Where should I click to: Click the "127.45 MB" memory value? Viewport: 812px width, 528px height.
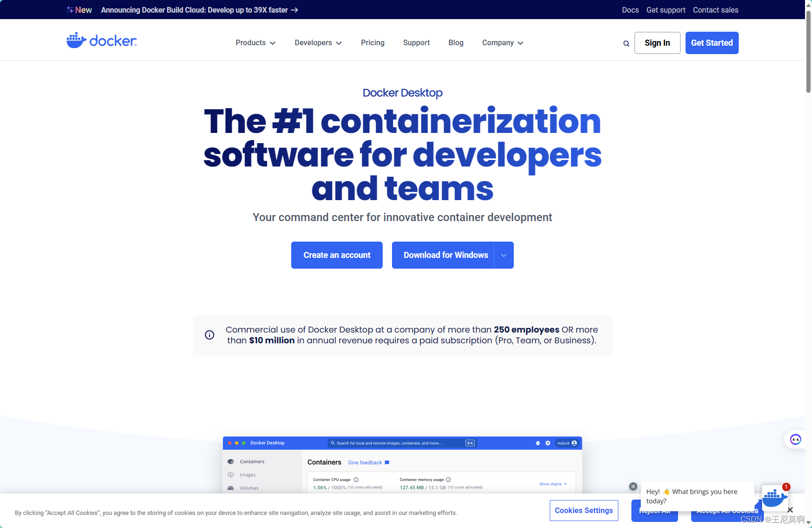(x=412, y=487)
